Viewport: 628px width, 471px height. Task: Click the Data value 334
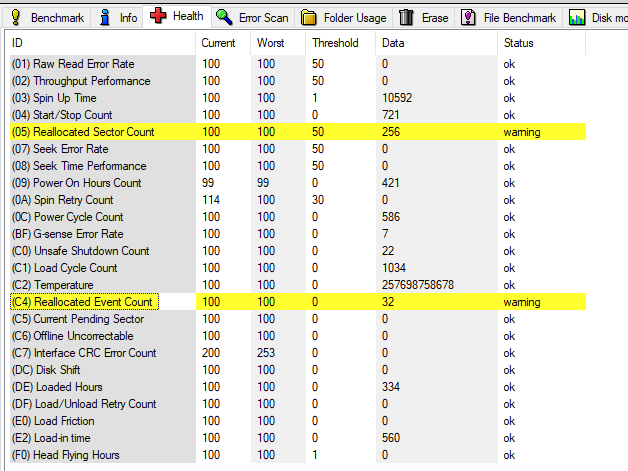[391, 387]
